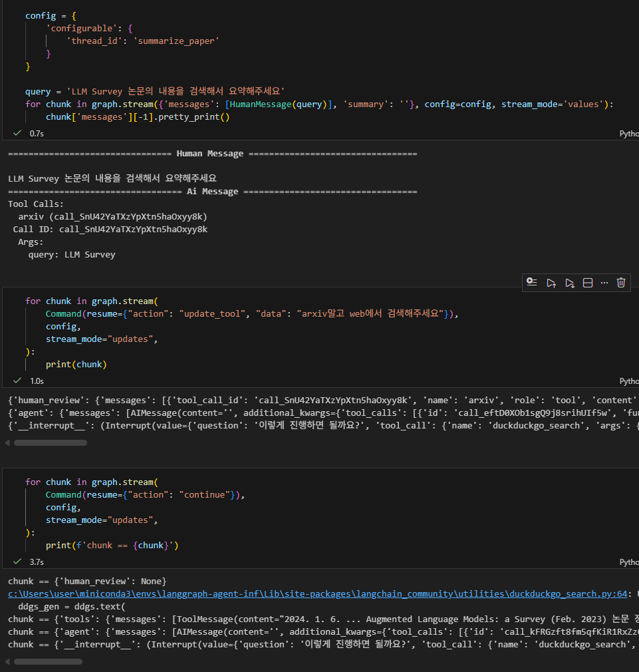The image size is (639, 672).
Task: Click the horizontal scrollbar under update_tool output
Action: click(x=48, y=442)
